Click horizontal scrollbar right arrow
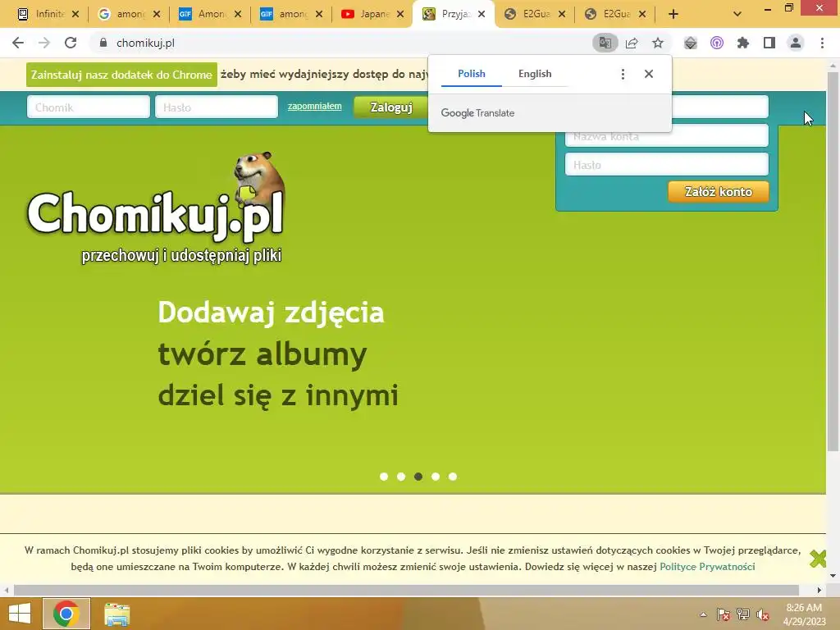The height and width of the screenshot is (630, 840). [x=819, y=590]
